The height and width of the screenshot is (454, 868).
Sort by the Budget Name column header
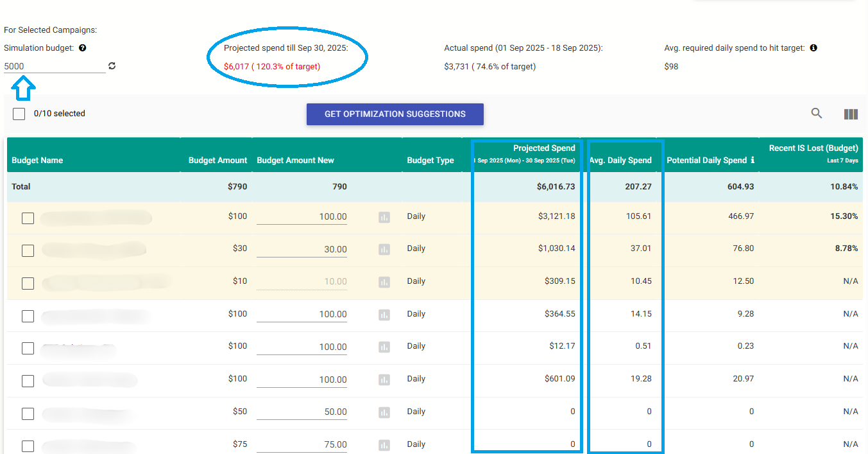[37, 161]
